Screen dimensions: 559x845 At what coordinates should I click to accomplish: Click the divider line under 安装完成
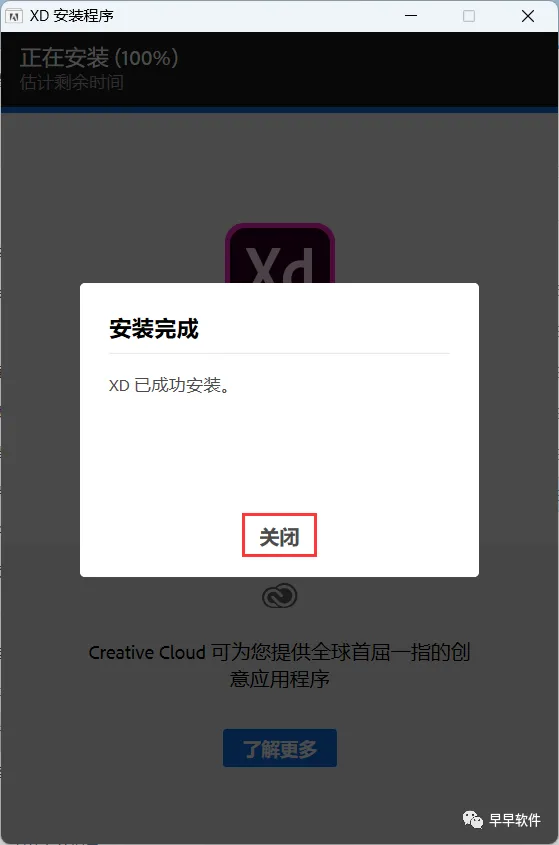point(279,354)
